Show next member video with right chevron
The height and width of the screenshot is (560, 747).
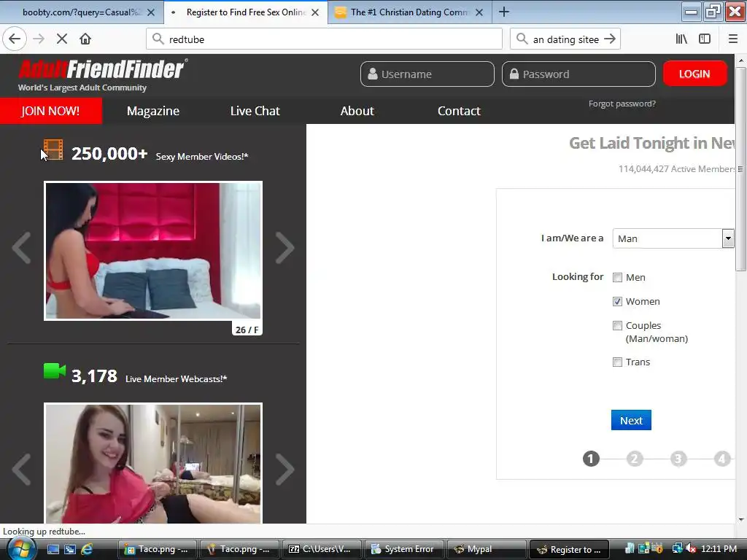tap(285, 248)
